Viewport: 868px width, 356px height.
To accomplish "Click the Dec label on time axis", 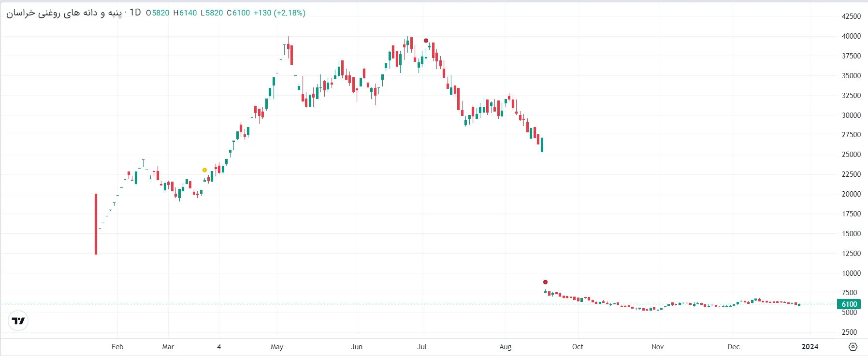I will click(734, 347).
